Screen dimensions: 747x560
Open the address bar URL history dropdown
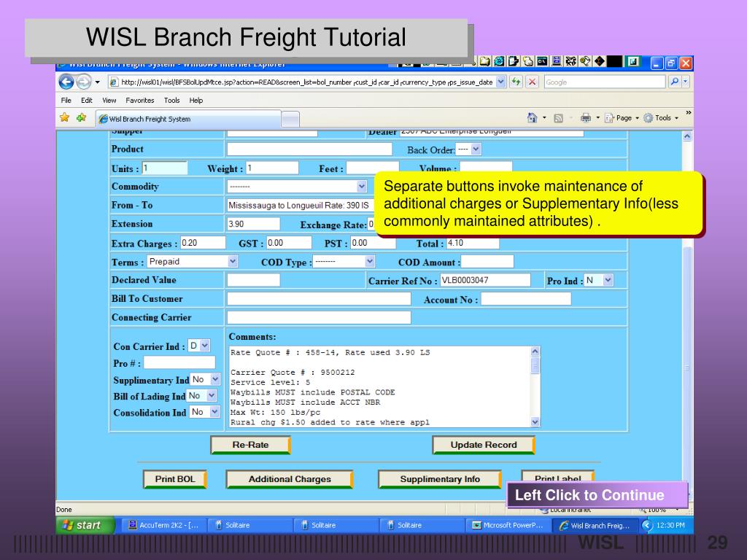point(500,82)
